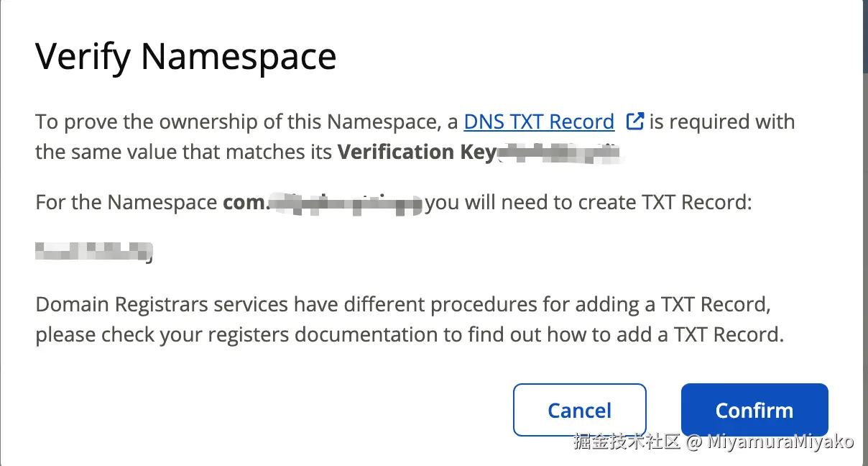Cancel the Verify Namespace dialog
Screen dimensions: 868x466
click(579, 410)
